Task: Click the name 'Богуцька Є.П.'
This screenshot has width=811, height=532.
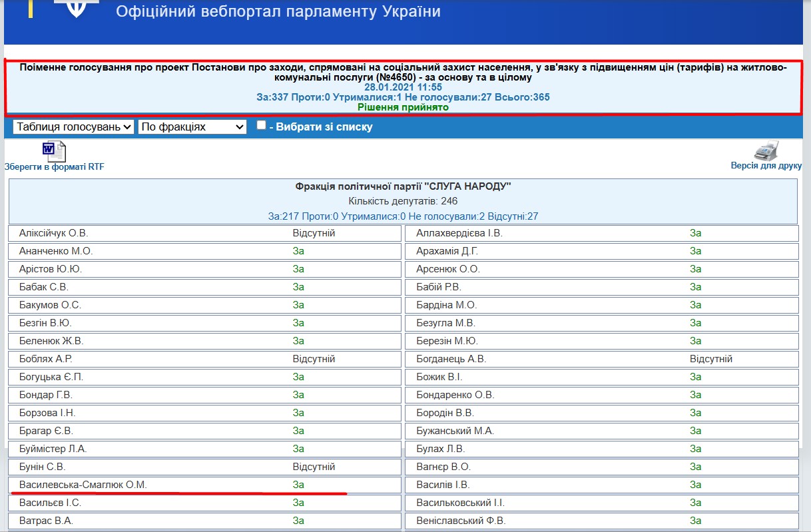Action: (51, 377)
